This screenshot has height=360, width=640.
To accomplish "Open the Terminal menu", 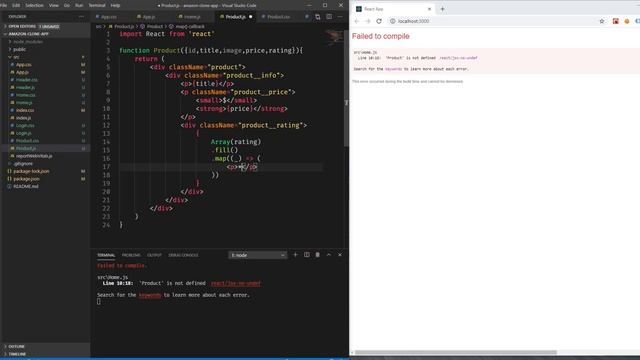I will click(x=97, y=5).
